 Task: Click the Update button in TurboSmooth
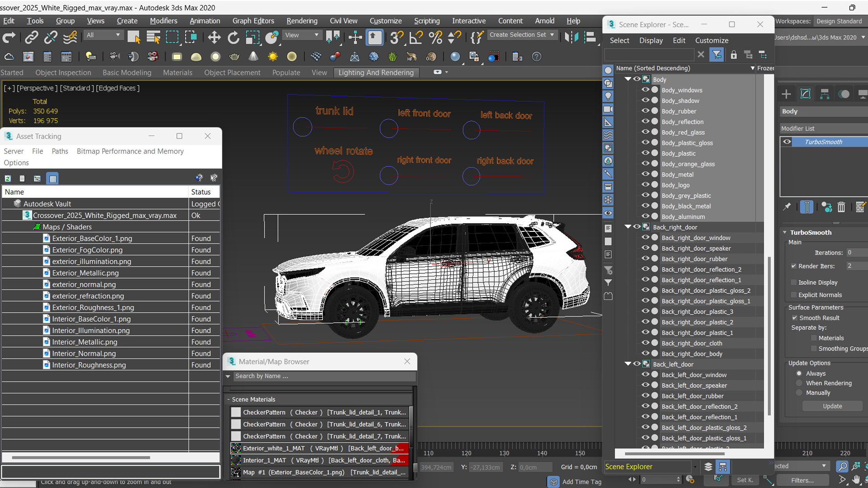coord(832,406)
